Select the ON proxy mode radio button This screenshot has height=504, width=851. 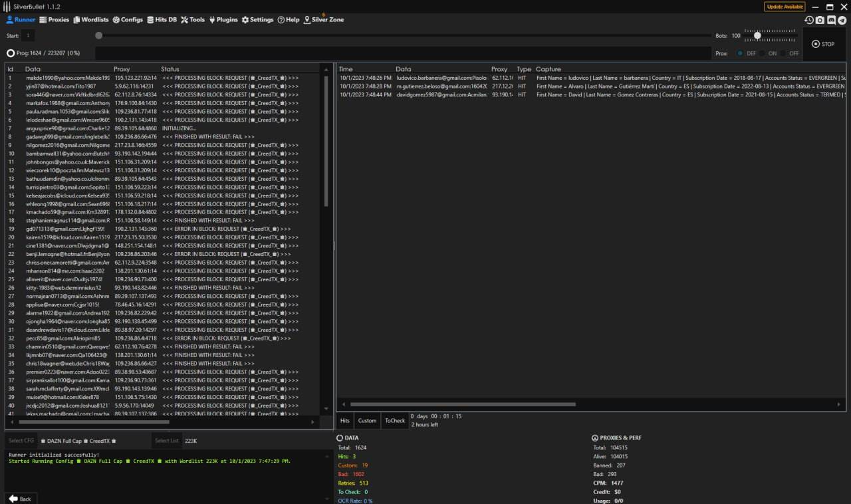point(762,53)
